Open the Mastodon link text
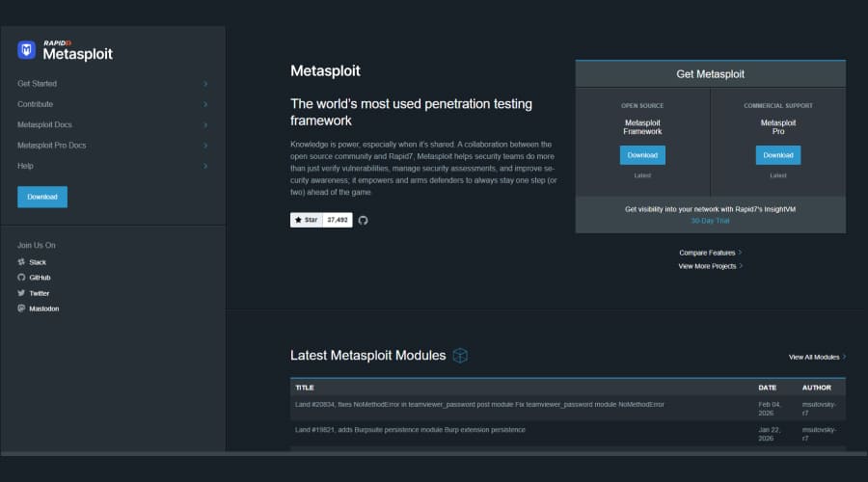 [44, 308]
